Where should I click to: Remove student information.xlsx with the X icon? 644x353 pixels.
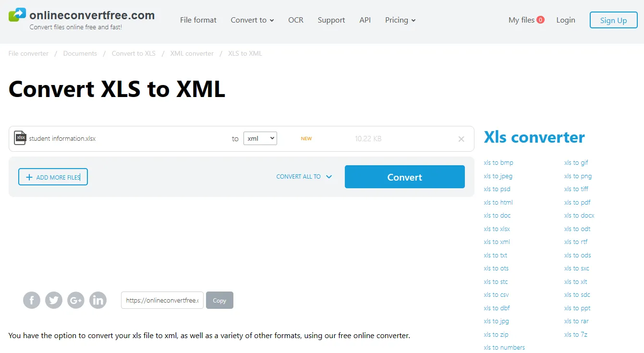point(461,139)
